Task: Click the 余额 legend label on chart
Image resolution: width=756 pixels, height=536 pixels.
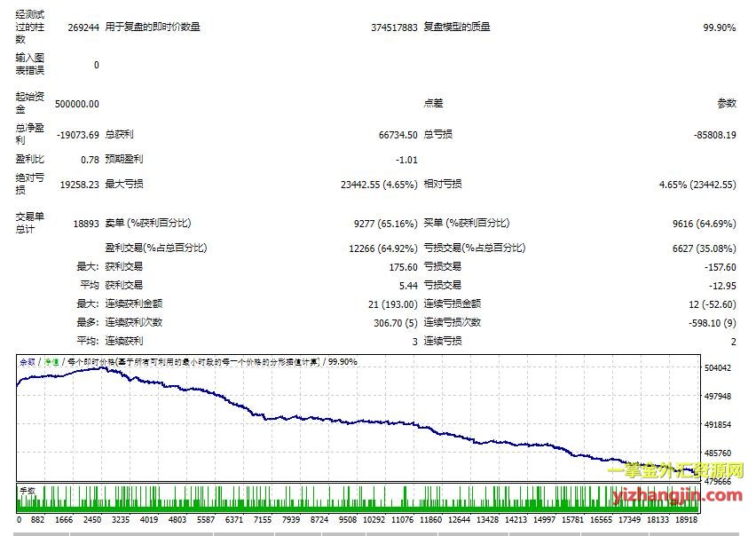Action: tap(27, 362)
